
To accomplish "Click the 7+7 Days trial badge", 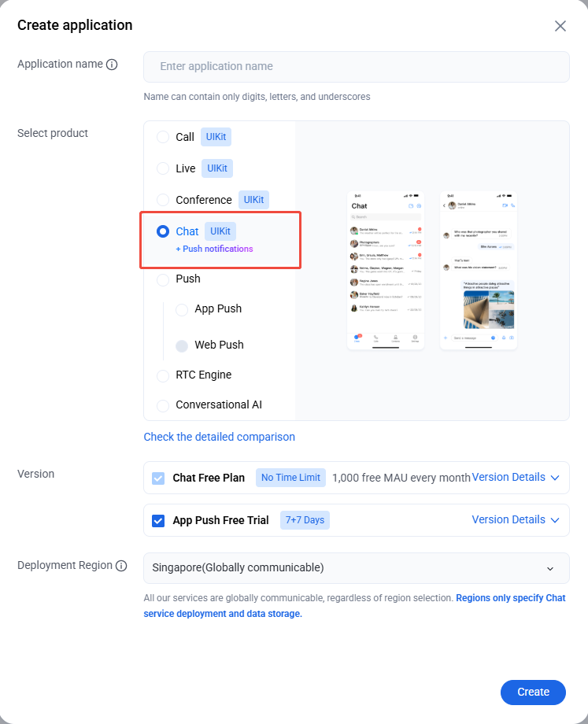I will pos(305,520).
